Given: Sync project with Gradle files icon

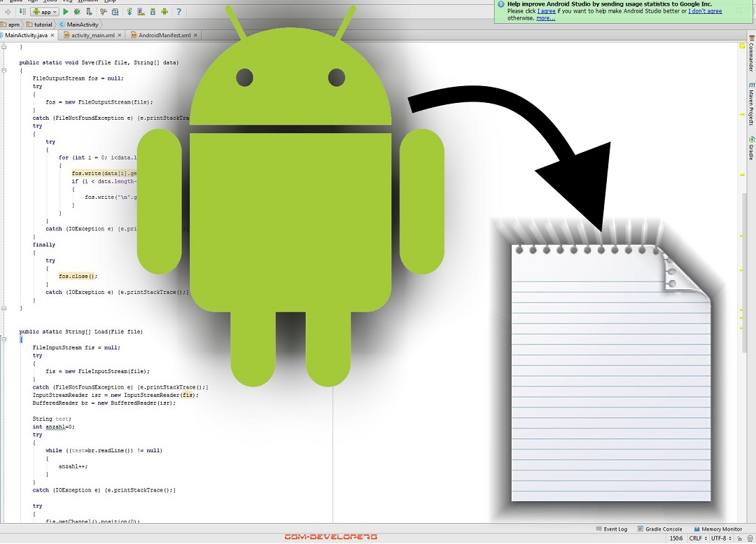Looking at the screenshot, I should 129,12.
